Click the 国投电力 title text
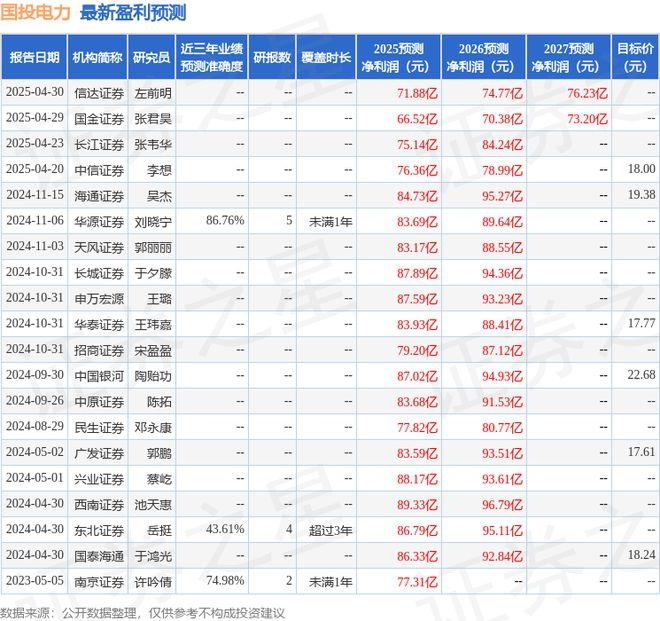Viewport: 660px width, 621px height. (x=35, y=12)
